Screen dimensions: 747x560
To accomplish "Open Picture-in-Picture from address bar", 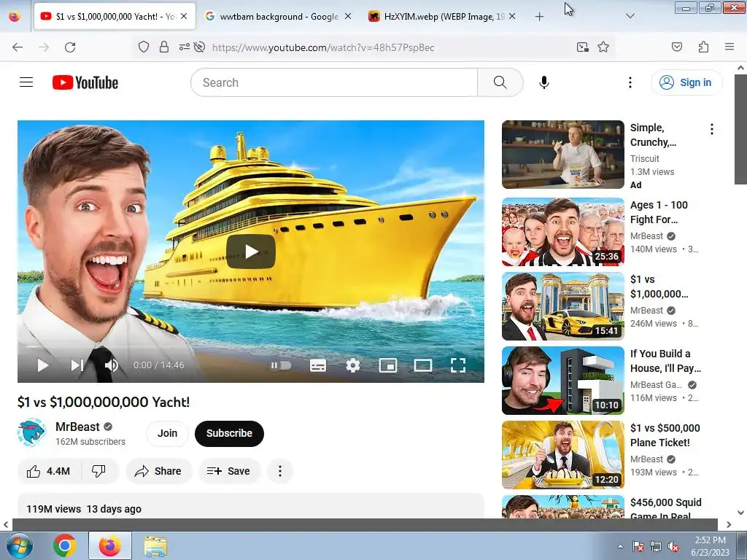I will click(x=583, y=47).
